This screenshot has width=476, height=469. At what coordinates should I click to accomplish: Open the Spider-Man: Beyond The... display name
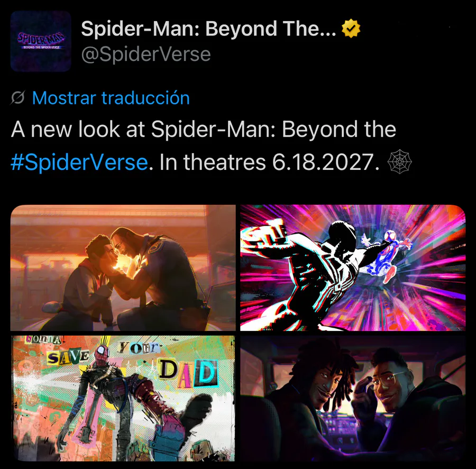[208, 29]
